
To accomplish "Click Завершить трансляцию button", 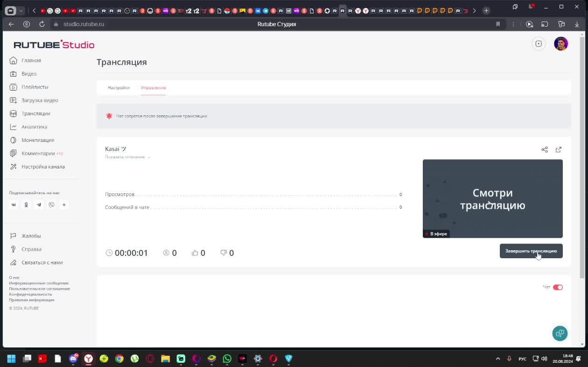I will pyautogui.click(x=531, y=251).
